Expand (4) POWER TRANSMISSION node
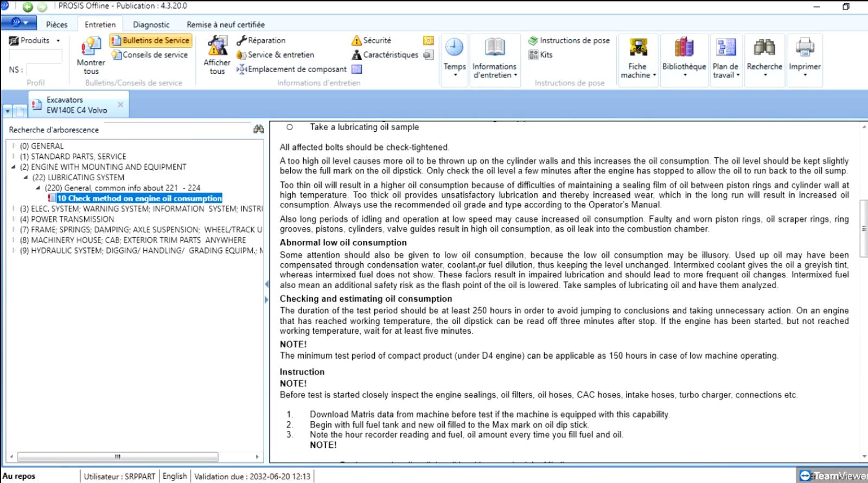This screenshot has width=868, height=483. point(14,219)
